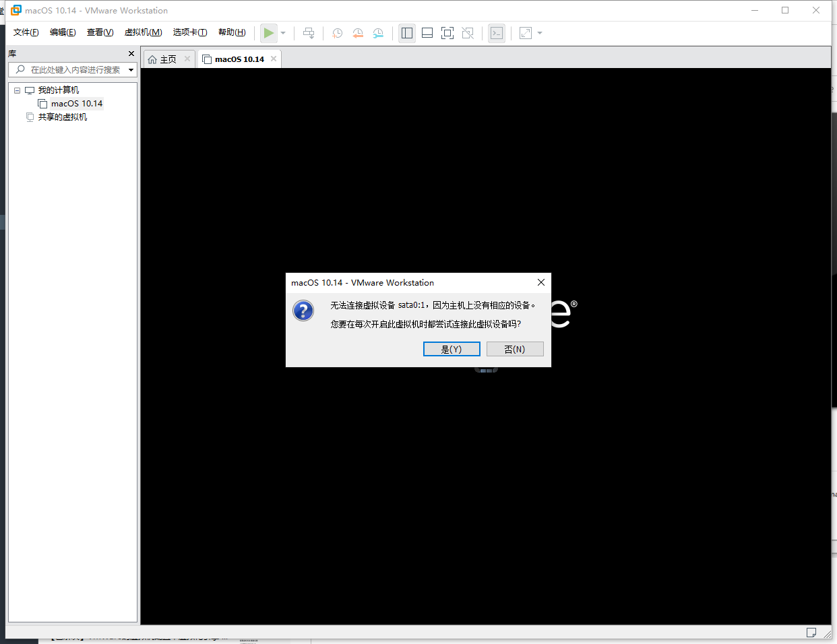Toggle the console view icon
This screenshot has height=644, width=837.
(x=497, y=33)
